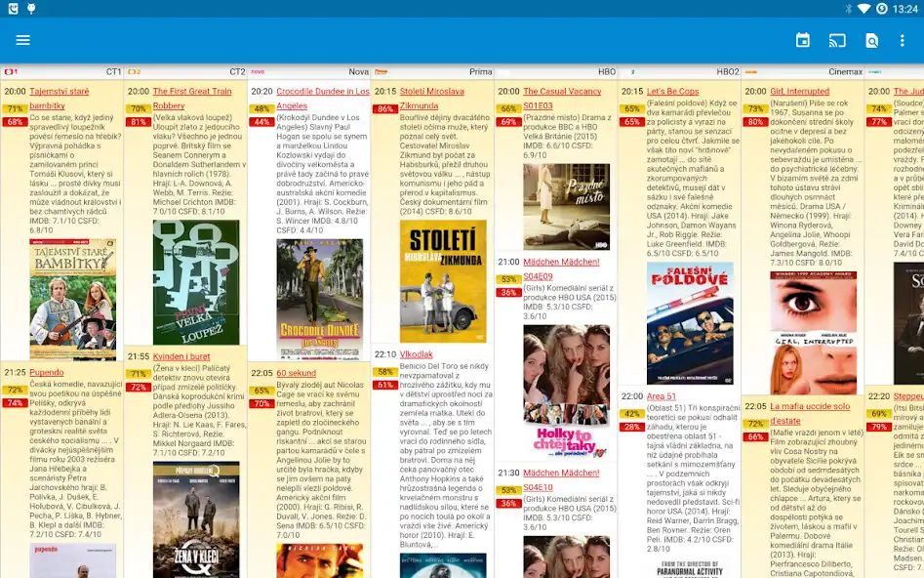The image size is (924, 578).
Task: Open La mafia uccide solo d'estate link
Action: click(810, 413)
